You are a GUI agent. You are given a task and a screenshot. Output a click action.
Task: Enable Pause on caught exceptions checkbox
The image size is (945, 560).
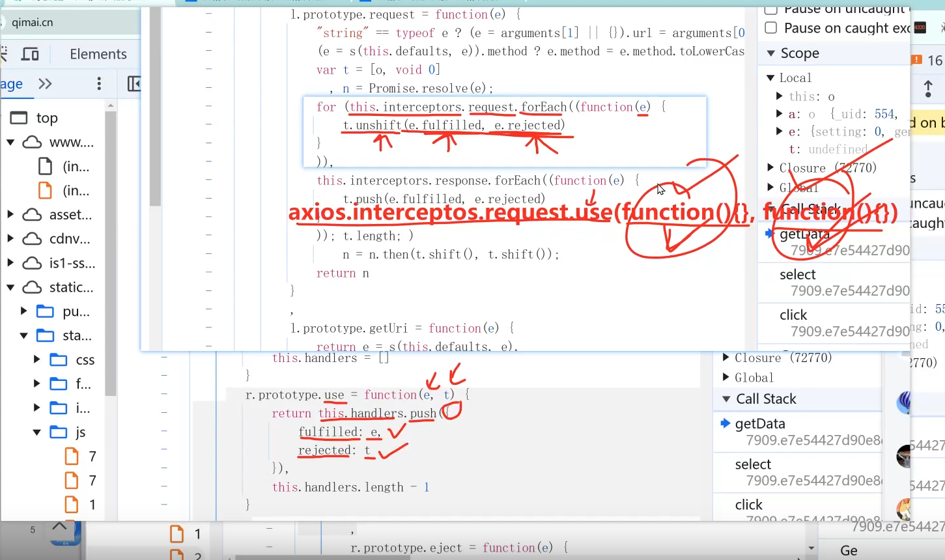click(x=771, y=28)
